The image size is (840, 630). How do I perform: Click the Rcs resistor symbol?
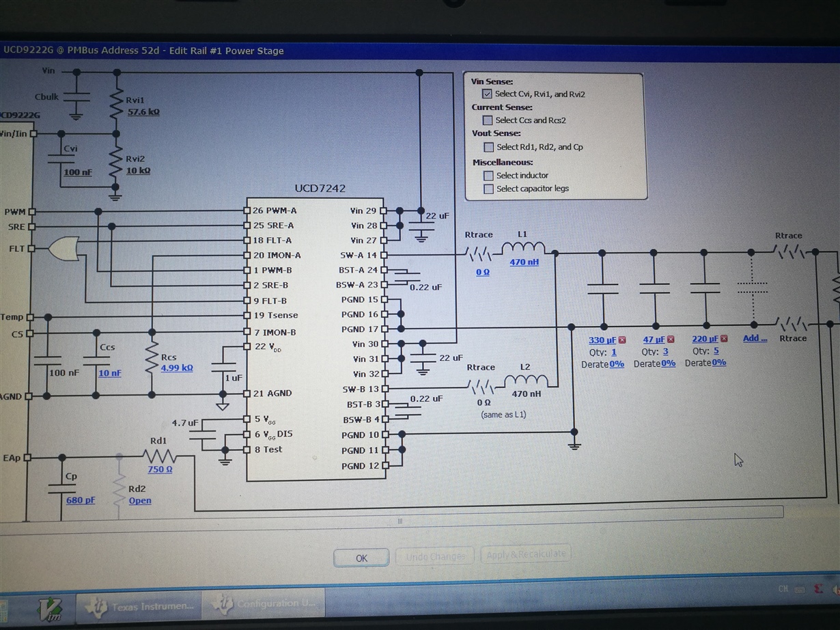point(152,358)
